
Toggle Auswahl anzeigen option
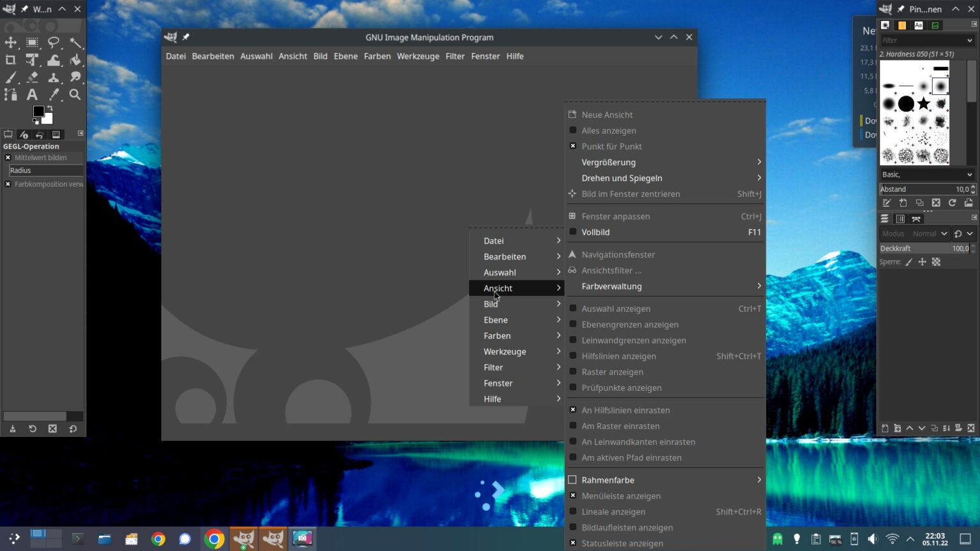click(x=665, y=309)
